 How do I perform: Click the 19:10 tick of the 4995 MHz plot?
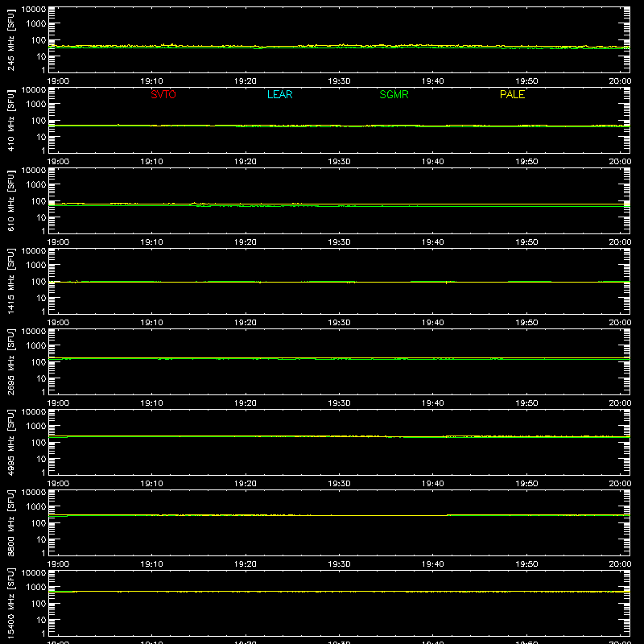click(x=151, y=484)
